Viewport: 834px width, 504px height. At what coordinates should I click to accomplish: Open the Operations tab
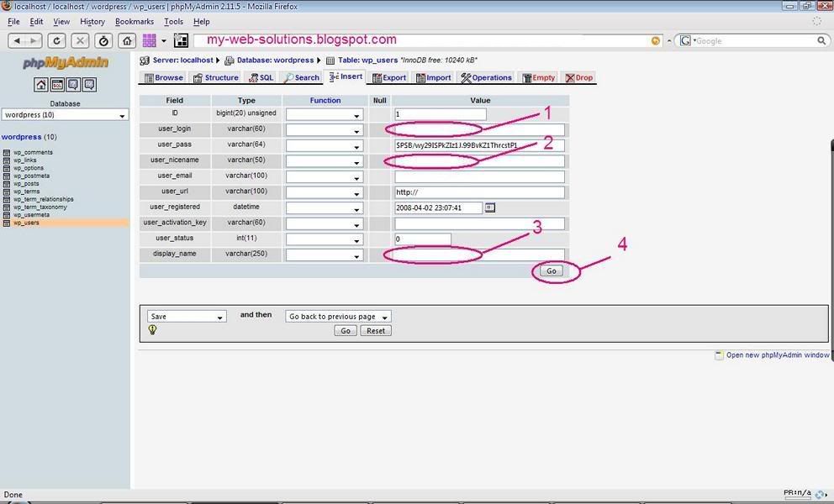coord(486,77)
